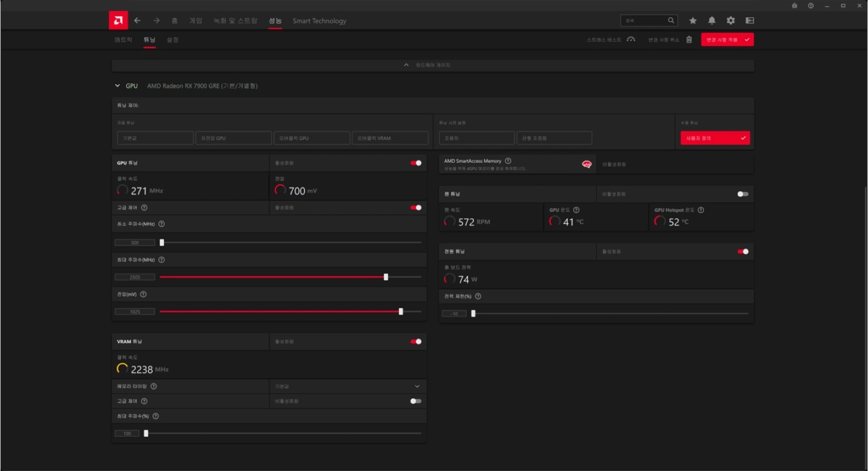Image resolution: width=868 pixels, height=471 pixels.
Task: Toggle VRAM 튜닝 switch
Action: 416,342
